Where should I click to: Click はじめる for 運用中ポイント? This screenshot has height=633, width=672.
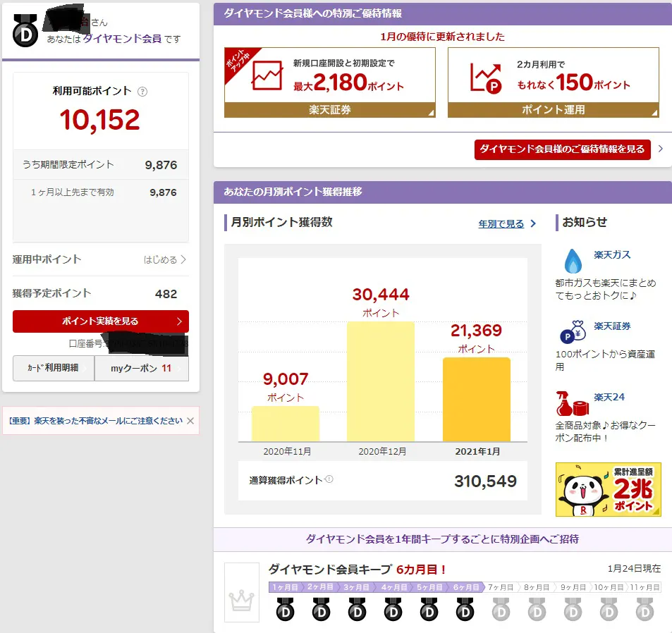(164, 259)
